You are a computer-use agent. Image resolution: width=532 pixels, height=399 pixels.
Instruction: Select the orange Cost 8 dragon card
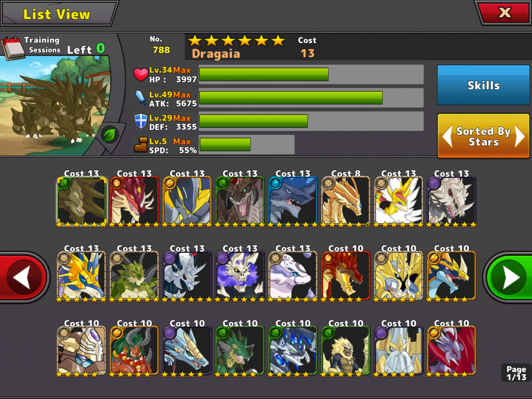click(x=345, y=200)
